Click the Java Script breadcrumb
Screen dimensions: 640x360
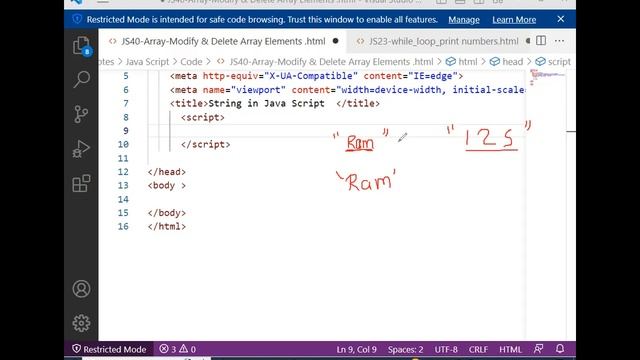(x=147, y=62)
